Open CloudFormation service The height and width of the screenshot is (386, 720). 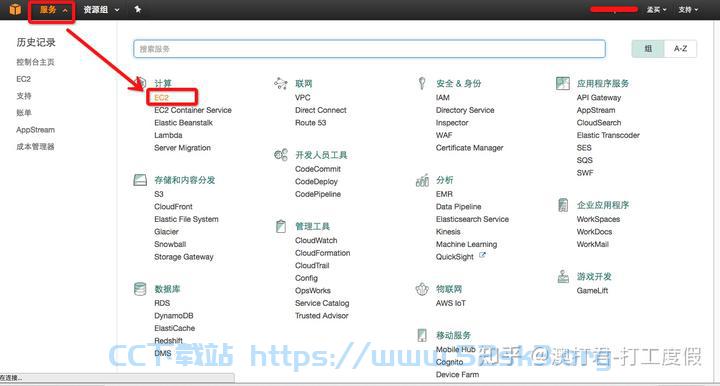(322, 253)
